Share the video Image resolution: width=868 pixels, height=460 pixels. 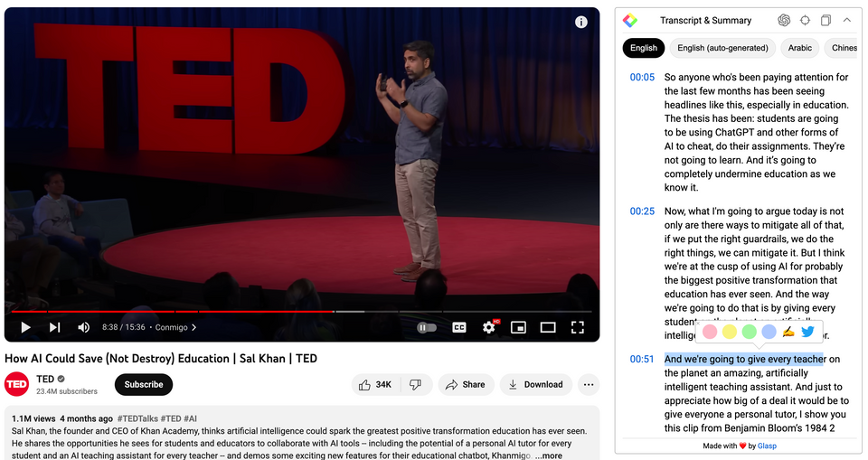pos(467,385)
